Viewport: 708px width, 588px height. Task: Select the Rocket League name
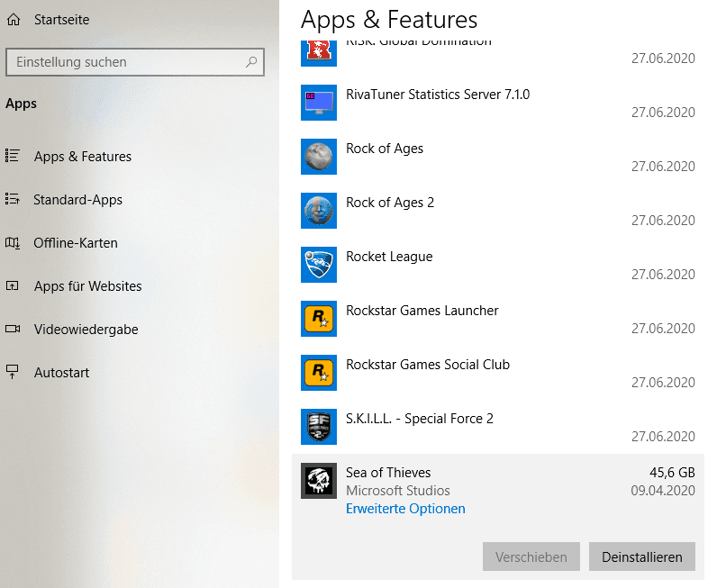pos(389,257)
